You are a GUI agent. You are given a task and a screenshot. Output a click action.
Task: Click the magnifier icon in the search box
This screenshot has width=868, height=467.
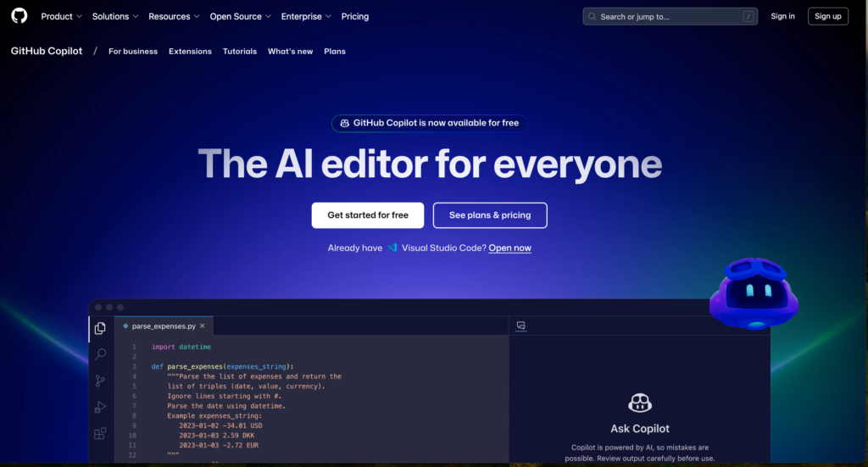click(x=592, y=17)
